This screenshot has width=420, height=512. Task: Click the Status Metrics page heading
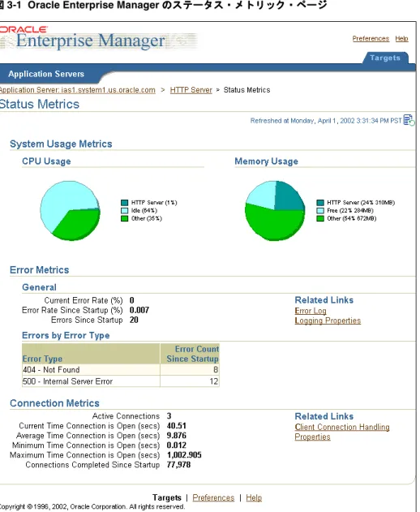[x=40, y=104]
